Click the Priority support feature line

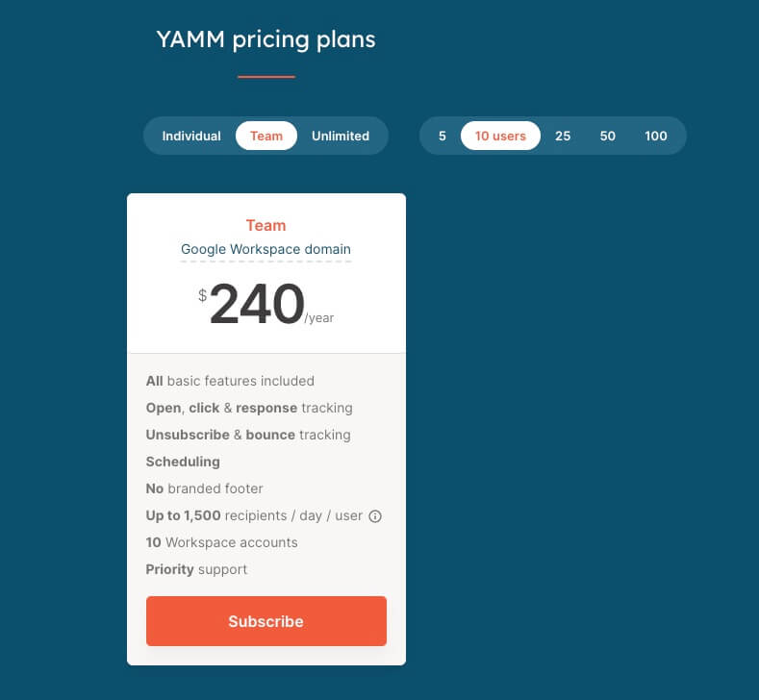coord(196,569)
